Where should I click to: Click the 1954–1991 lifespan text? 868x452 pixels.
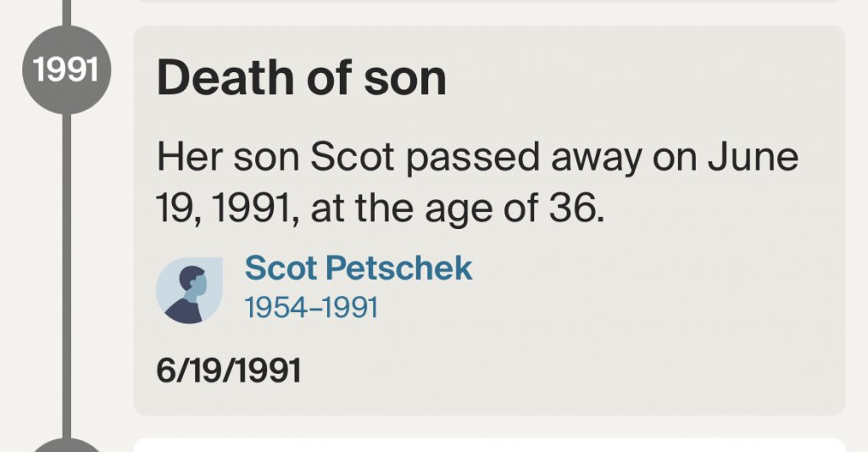tap(312, 307)
